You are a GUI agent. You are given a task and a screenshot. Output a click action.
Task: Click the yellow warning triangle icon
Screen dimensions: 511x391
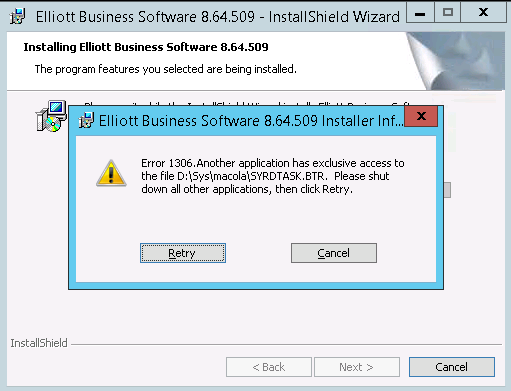click(x=111, y=173)
